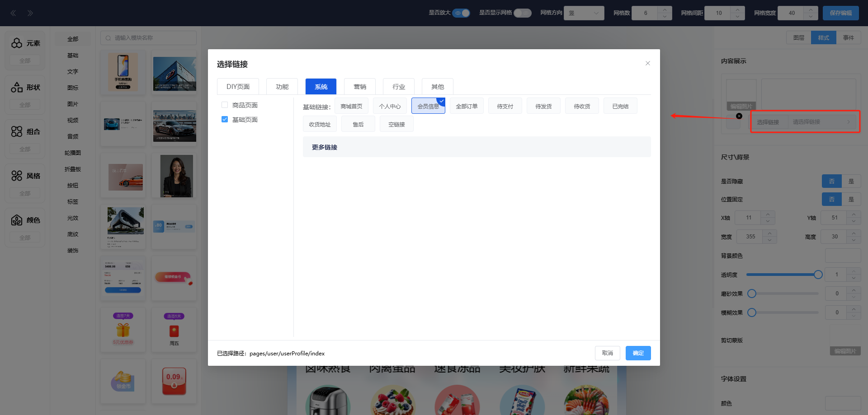This screenshot has width=868, height=415.
Task: Remove the selected link with the black X icon
Action: 739,116
